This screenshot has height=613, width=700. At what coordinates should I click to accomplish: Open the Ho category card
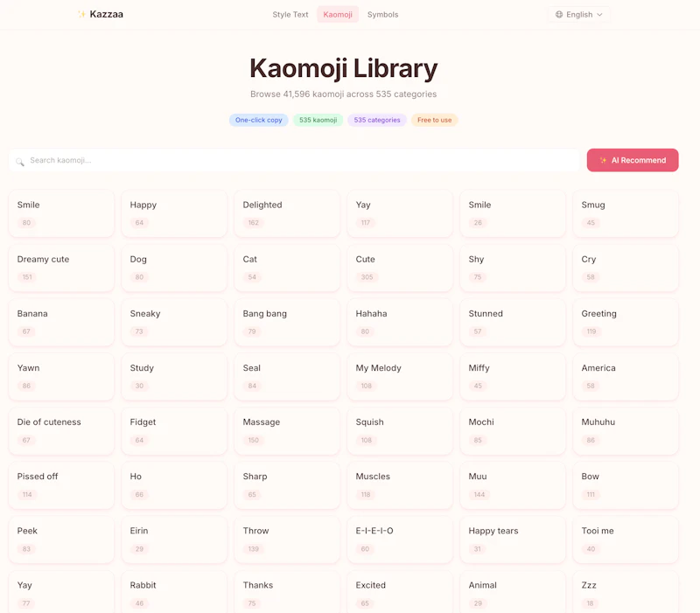coord(174,485)
